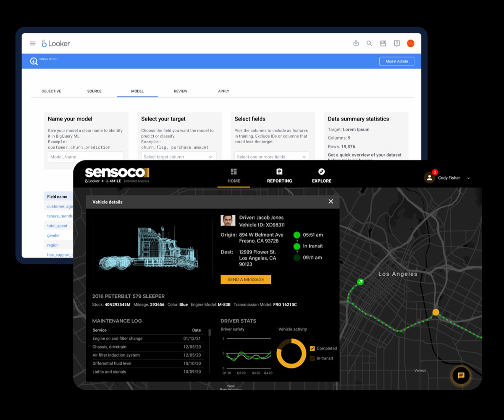Screen dimensions: 504x420
Task: Click the Sensoco logo
Action: coord(117,173)
